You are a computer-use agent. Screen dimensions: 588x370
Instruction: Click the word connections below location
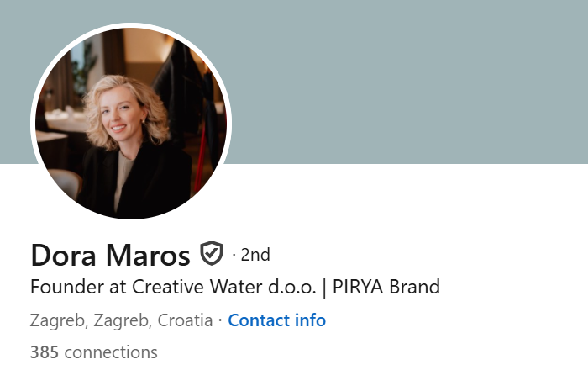[111, 351]
